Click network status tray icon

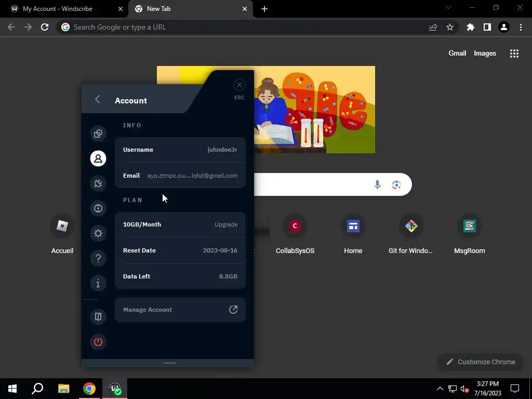pos(453,389)
